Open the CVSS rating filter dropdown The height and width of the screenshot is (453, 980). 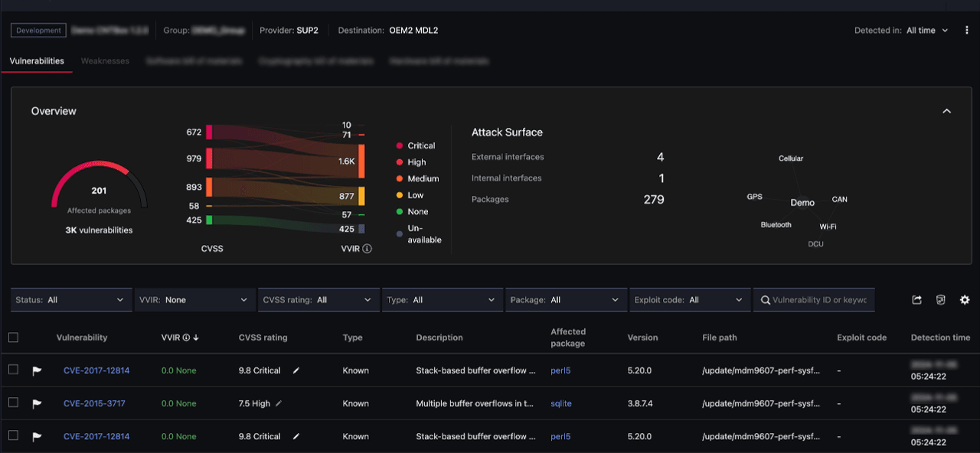pyautogui.click(x=317, y=300)
